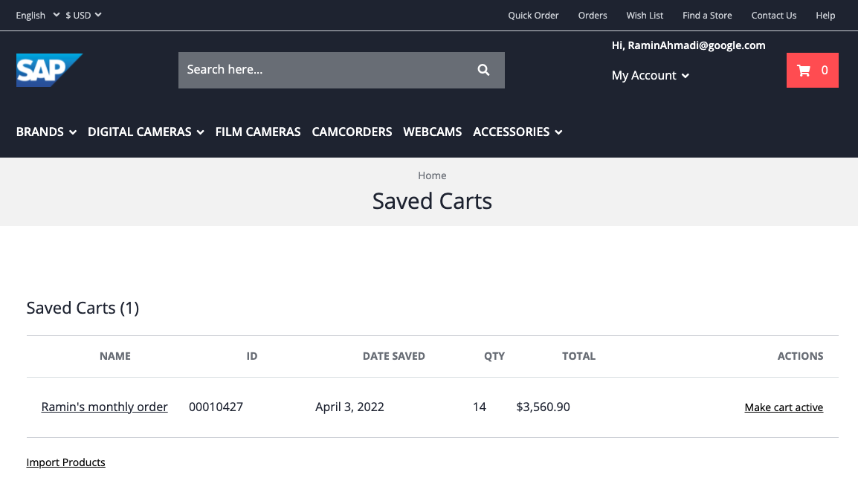The image size is (858, 504).
Task: Click Make cart active
Action: (x=784, y=407)
